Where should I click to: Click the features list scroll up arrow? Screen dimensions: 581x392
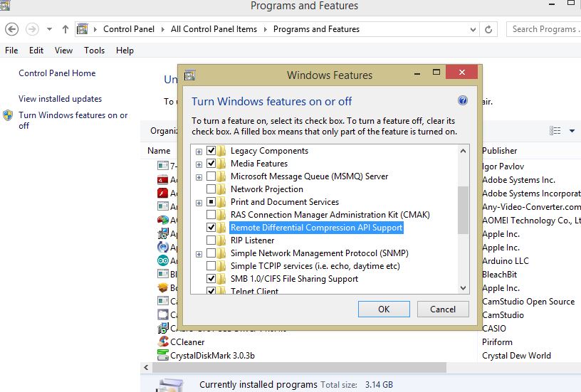(464, 151)
